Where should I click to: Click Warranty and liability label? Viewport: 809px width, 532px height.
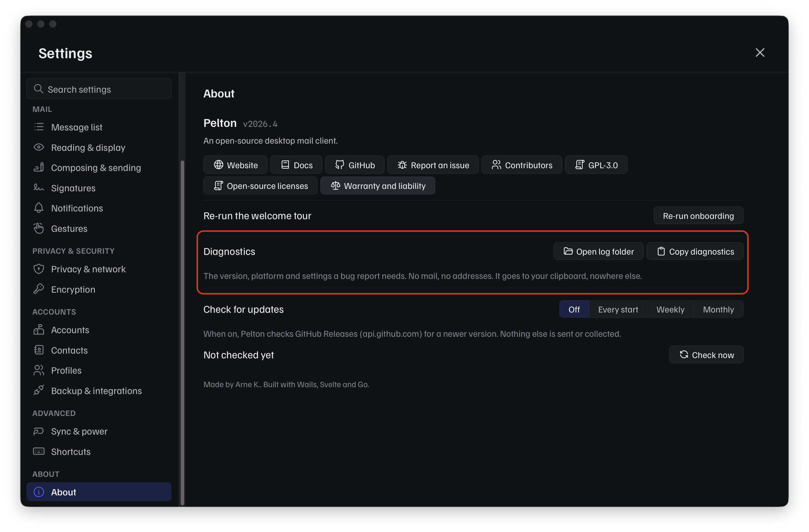click(384, 186)
